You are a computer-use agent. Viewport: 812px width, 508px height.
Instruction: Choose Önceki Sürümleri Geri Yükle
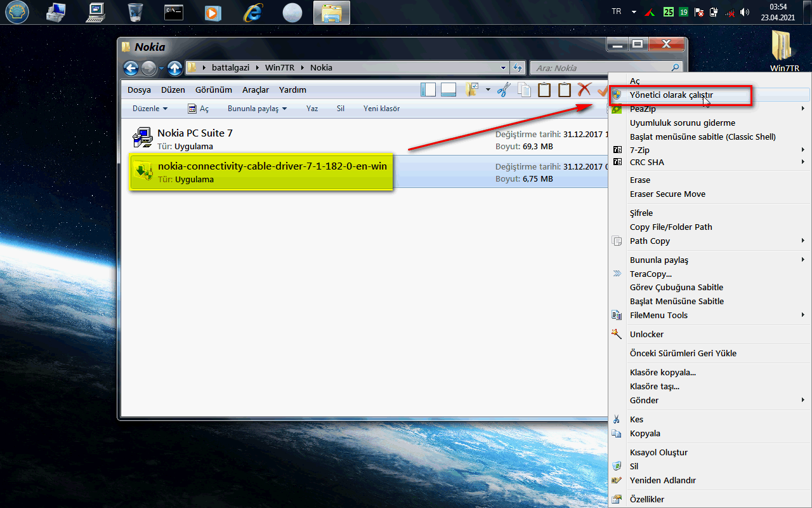709,353
